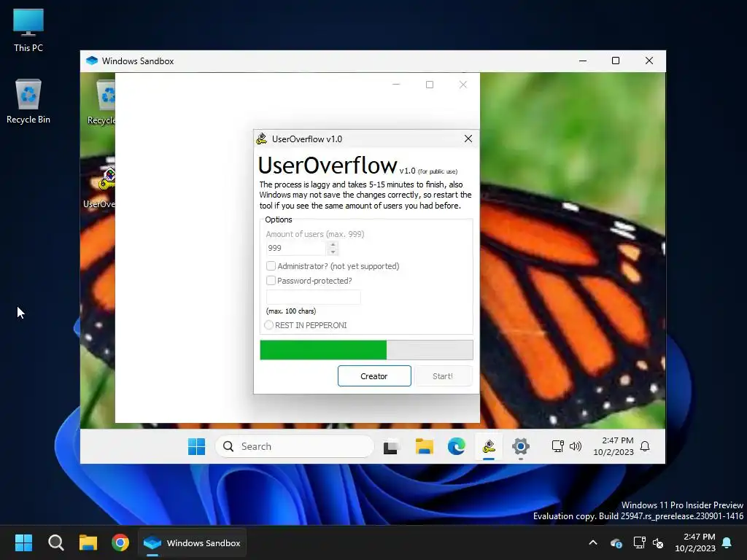Click the UserOverflow title bar key icon
This screenshot has width=747, height=560.
click(x=262, y=139)
